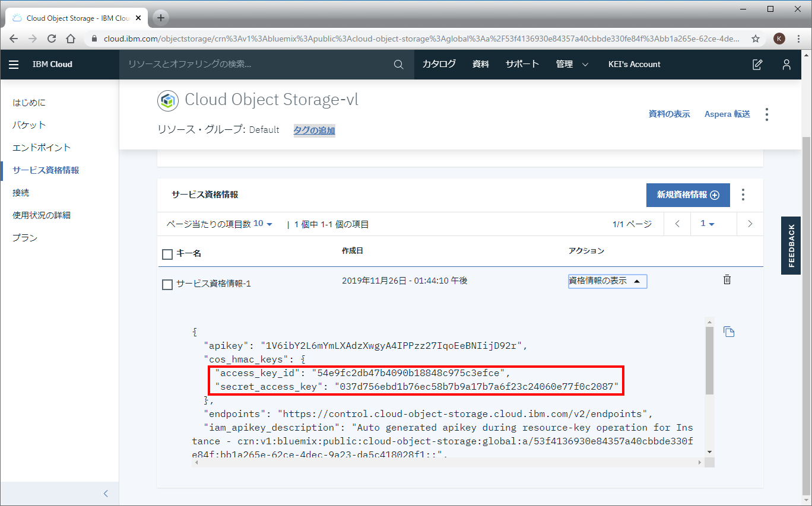Open the credentials table overflow menu
Viewport: 812px width, 506px height.
tap(743, 195)
